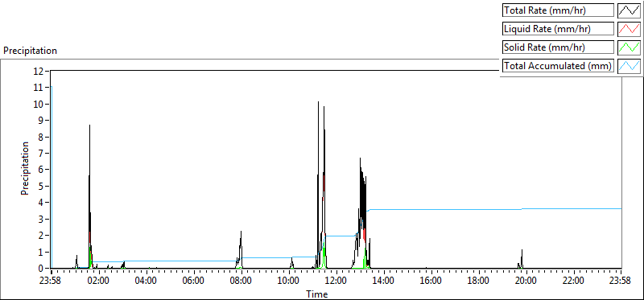Click the 08:00 time axis label
The width and height of the screenshot is (644, 300).
point(241,282)
